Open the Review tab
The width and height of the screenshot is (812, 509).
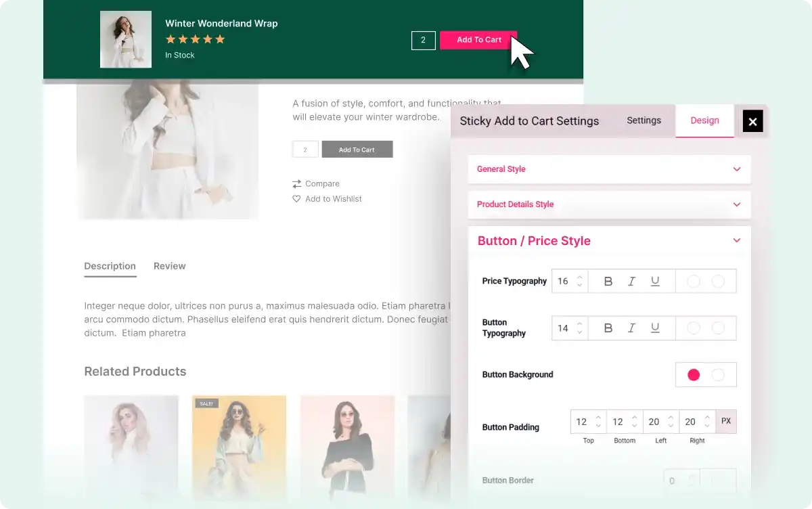click(169, 266)
